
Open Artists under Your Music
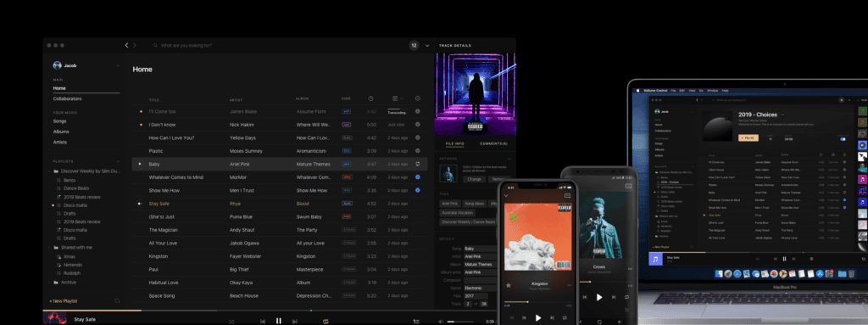pos(60,142)
